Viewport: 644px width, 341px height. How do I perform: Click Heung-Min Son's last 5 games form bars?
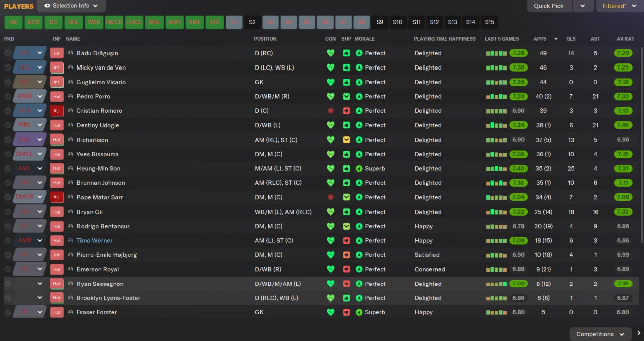click(x=496, y=168)
